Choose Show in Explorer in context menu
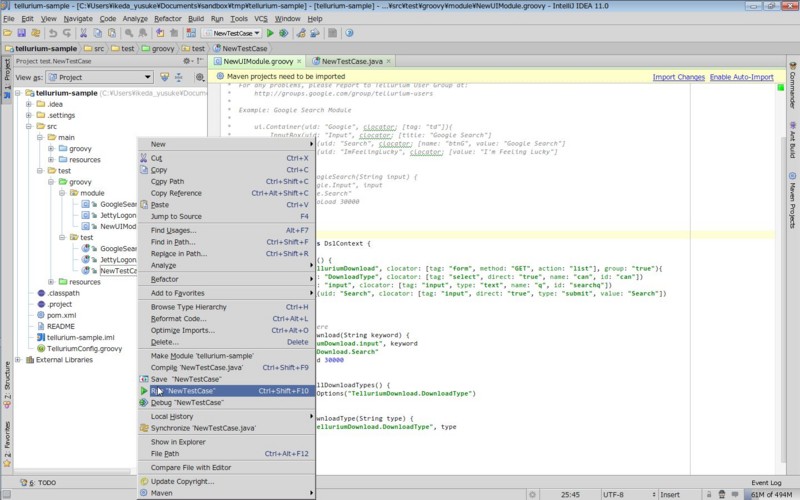The width and height of the screenshot is (800, 500). click(x=227, y=442)
